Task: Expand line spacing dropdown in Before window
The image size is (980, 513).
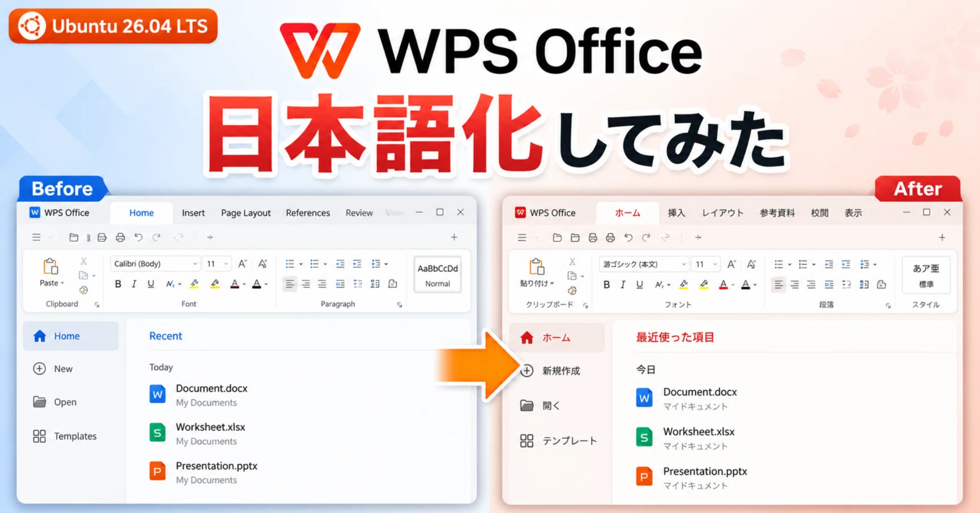Action: (386, 264)
